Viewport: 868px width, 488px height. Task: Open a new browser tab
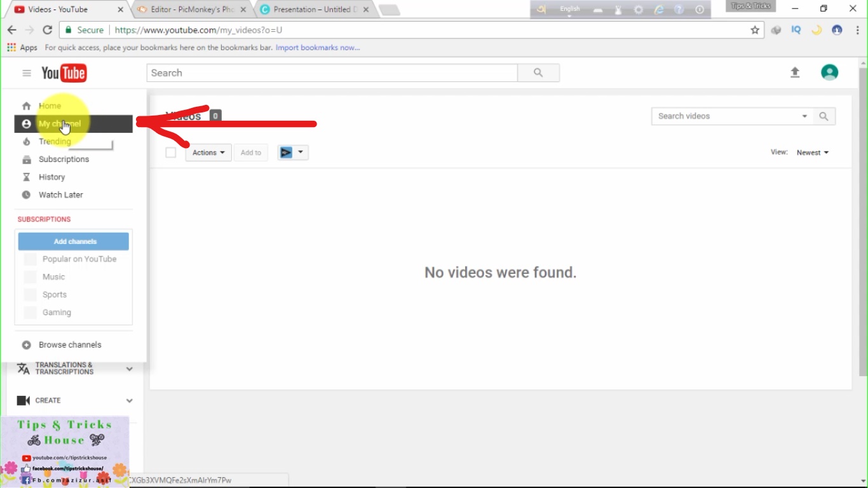click(390, 10)
